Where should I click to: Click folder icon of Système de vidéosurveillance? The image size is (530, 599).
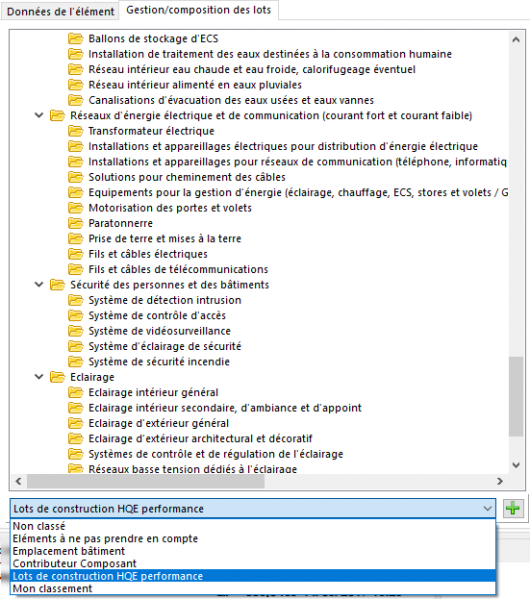[76, 331]
